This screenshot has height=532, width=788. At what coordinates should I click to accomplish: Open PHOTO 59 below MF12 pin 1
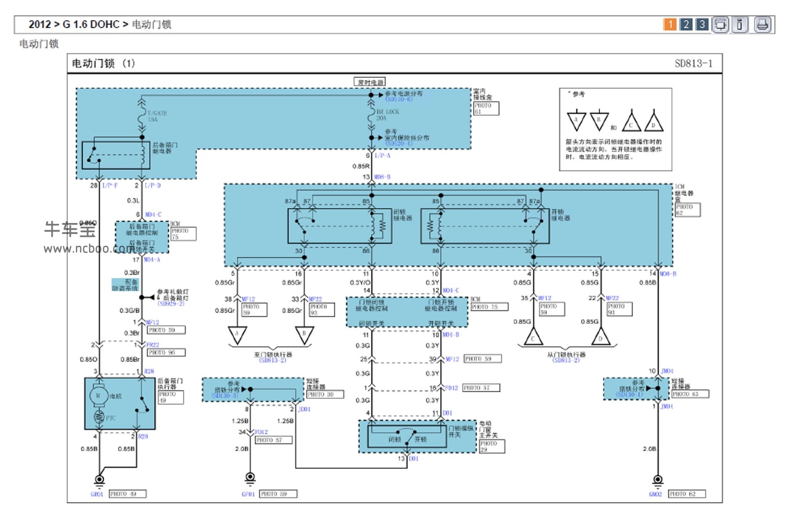point(166,330)
